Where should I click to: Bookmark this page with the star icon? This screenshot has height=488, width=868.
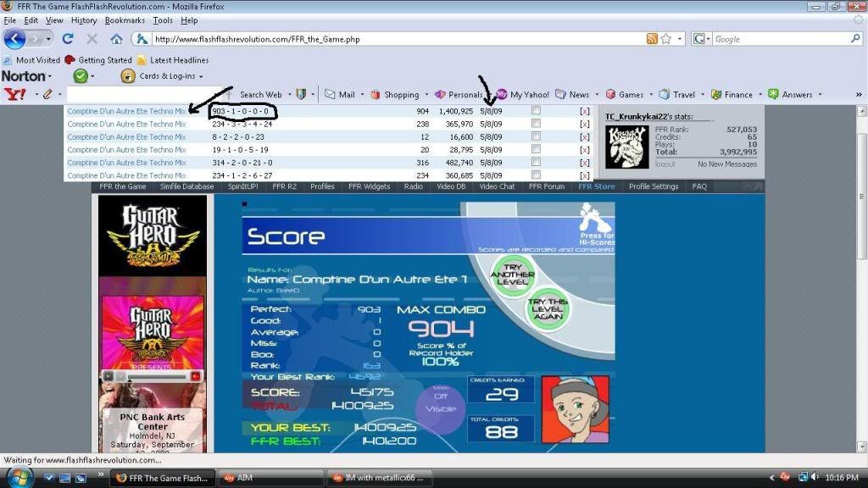pyautogui.click(x=666, y=39)
